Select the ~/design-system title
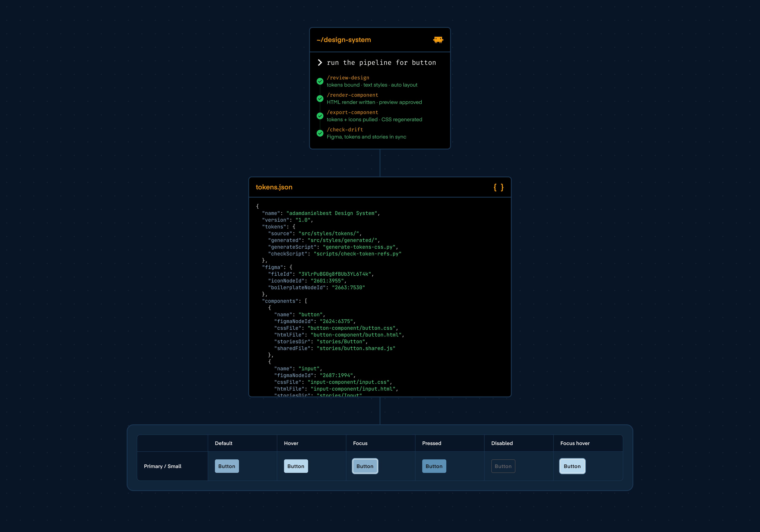760x532 pixels. point(344,40)
